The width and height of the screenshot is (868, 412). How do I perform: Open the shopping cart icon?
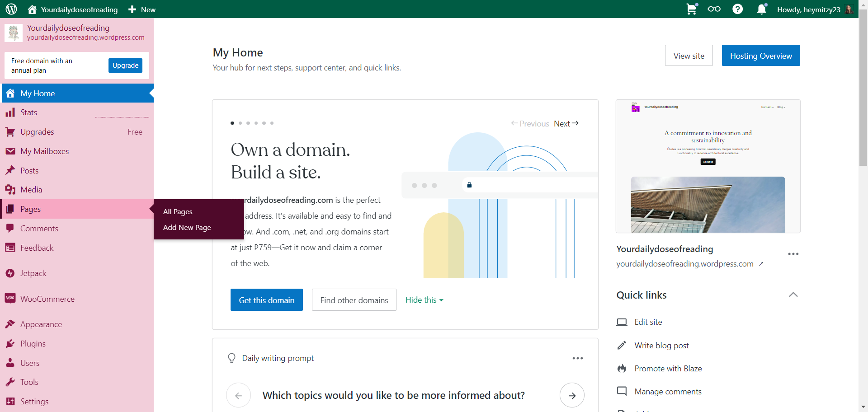[692, 9]
